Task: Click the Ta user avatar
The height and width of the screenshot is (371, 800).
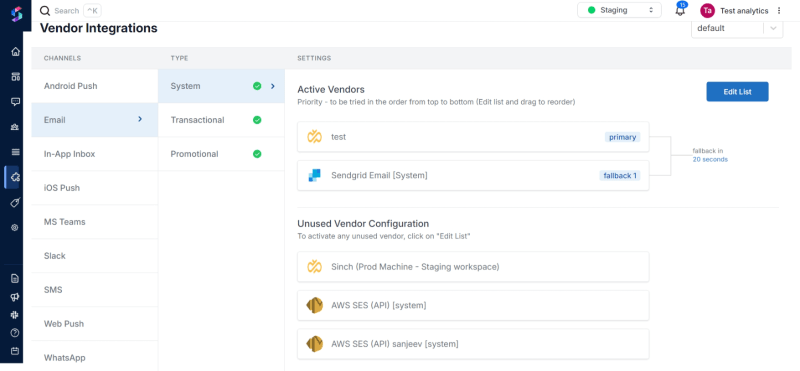Action: click(707, 10)
